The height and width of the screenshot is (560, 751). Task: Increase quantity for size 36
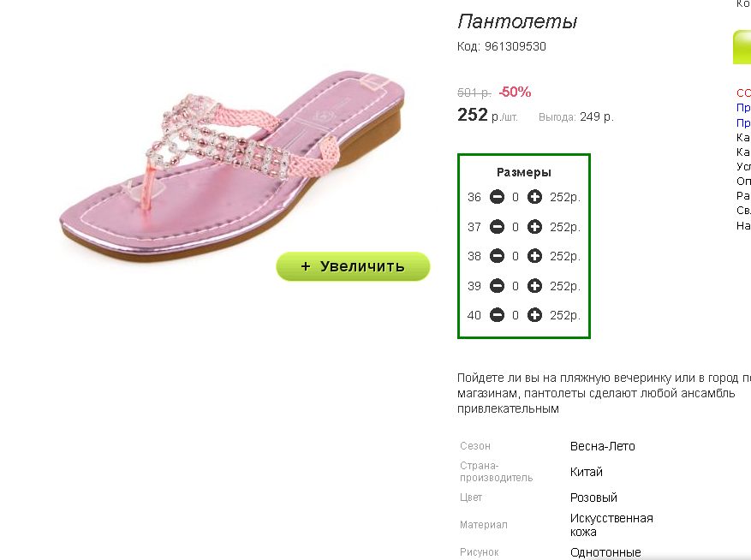pyautogui.click(x=534, y=197)
